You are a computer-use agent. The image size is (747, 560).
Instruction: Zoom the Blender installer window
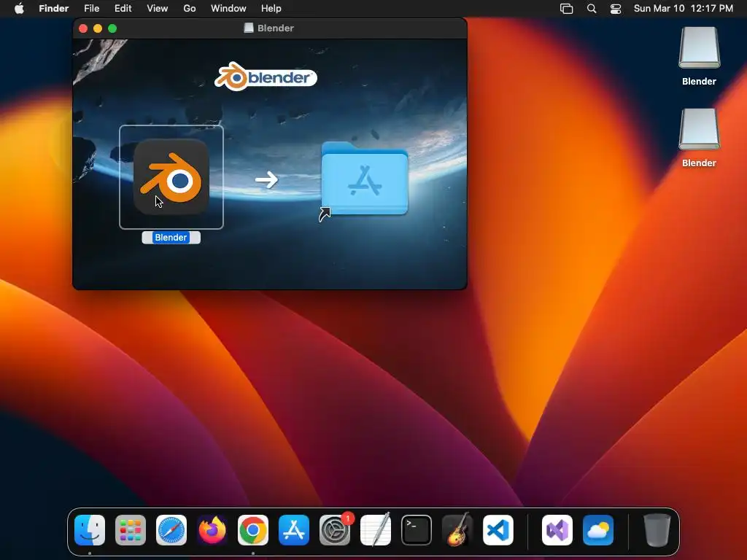click(112, 28)
